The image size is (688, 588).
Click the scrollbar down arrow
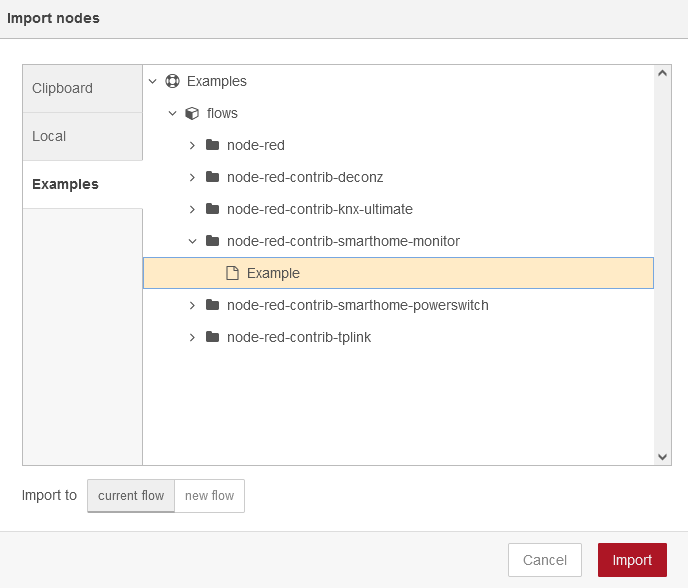click(663, 457)
